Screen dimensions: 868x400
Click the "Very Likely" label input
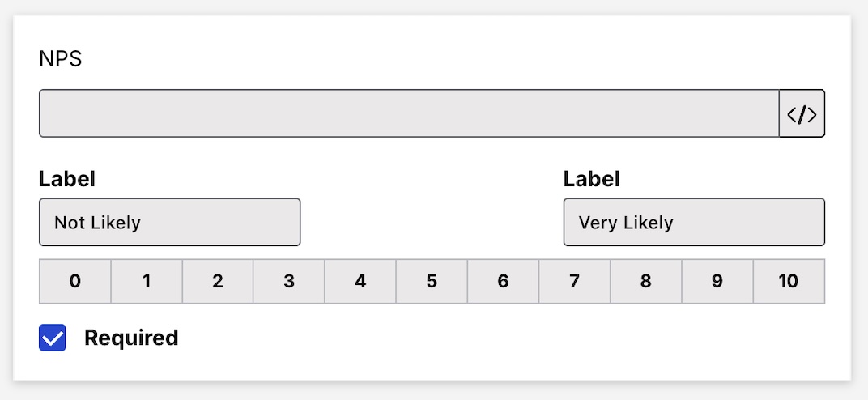point(694,222)
